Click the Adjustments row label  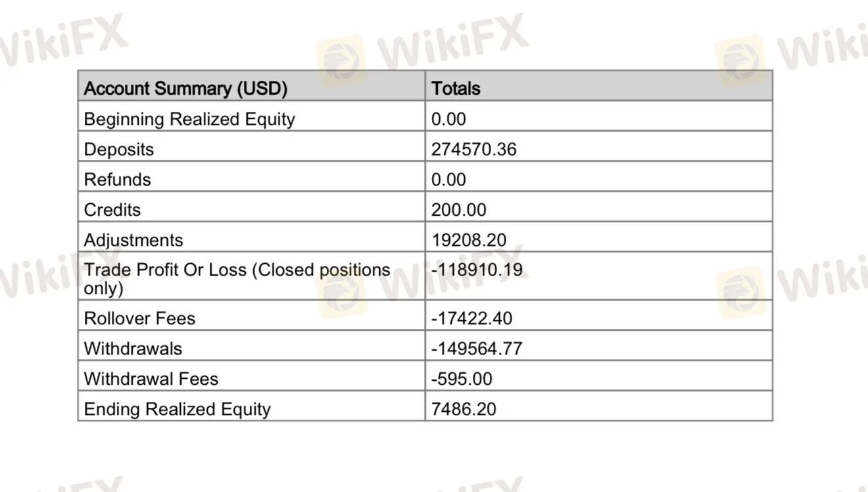coord(133,240)
